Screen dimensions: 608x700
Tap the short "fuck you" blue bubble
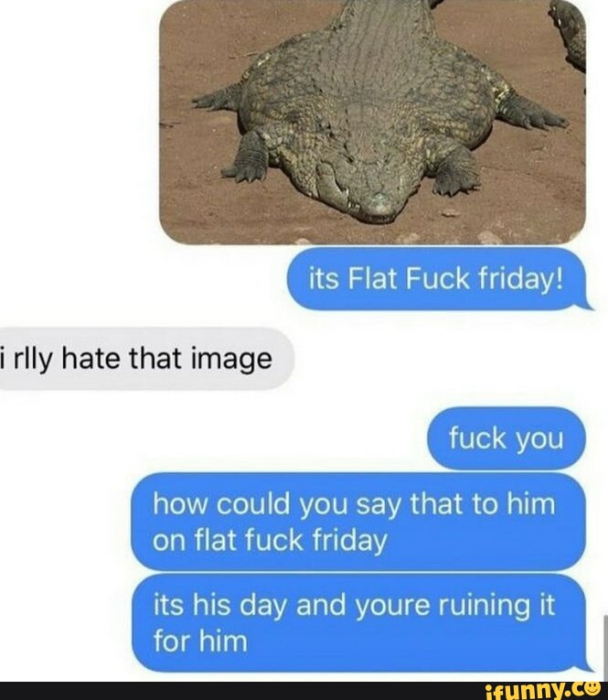pyautogui.click(x=507, y=438)
